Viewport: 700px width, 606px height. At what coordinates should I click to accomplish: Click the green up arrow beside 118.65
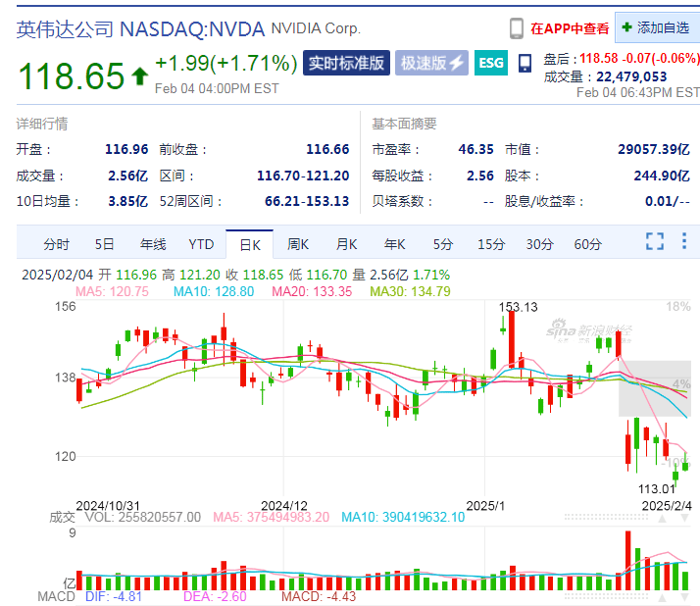139,76
